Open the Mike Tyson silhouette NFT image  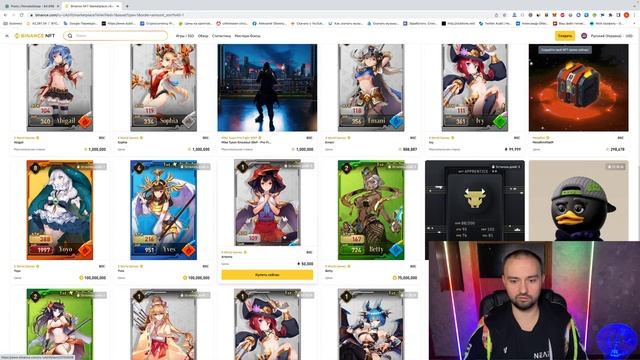pyautogui.click(x=267, y=88)
